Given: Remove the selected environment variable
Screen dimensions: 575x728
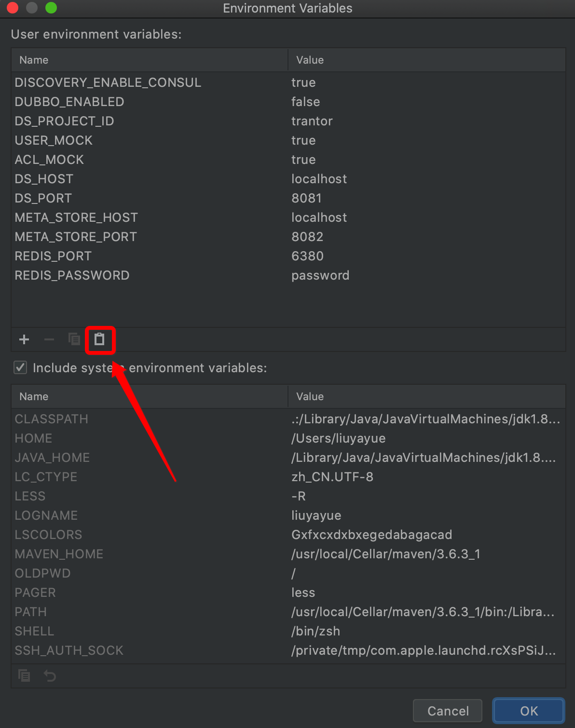Looking at the screenshot, I should click(x=49, y=339).
